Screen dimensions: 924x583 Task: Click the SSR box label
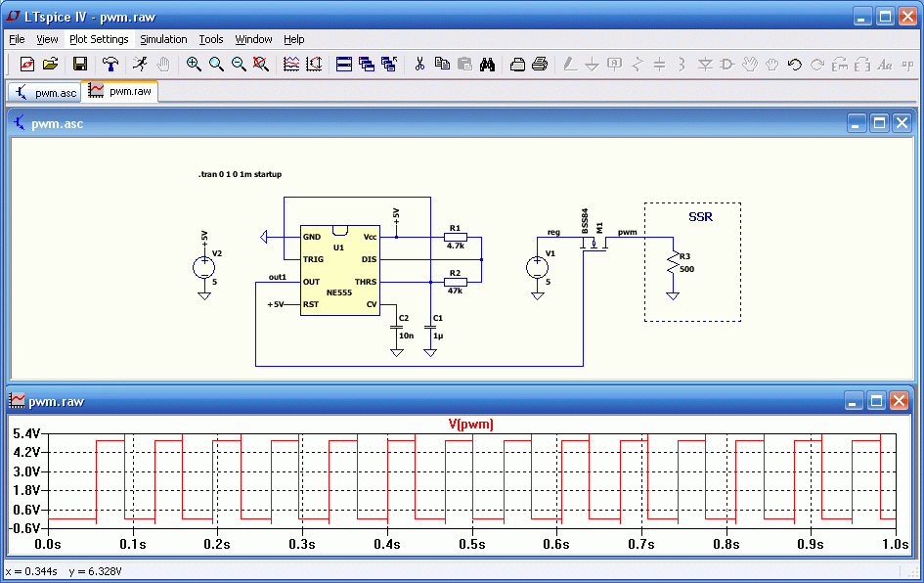(x=701, y=217)
